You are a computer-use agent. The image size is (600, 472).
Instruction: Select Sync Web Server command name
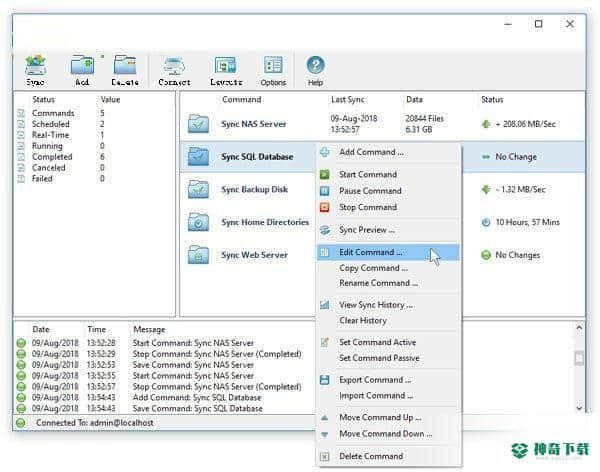254,255
